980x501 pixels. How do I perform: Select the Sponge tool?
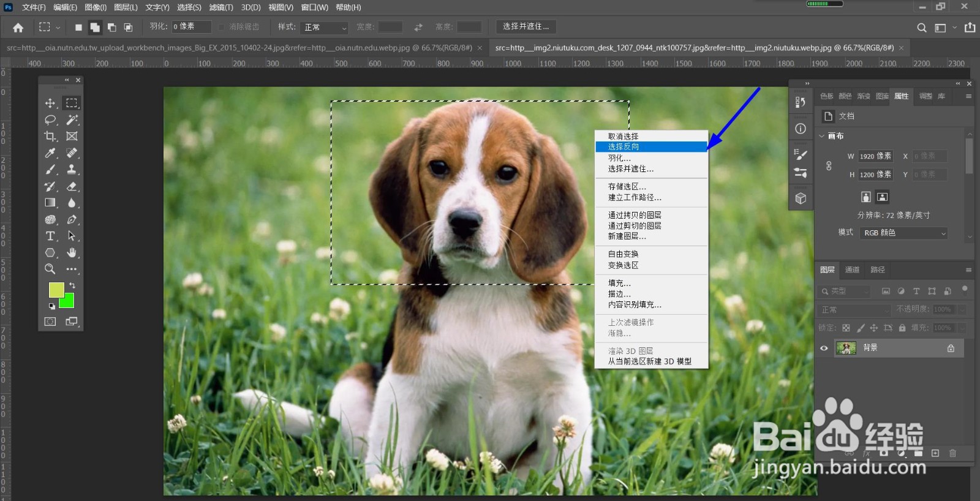50,219
